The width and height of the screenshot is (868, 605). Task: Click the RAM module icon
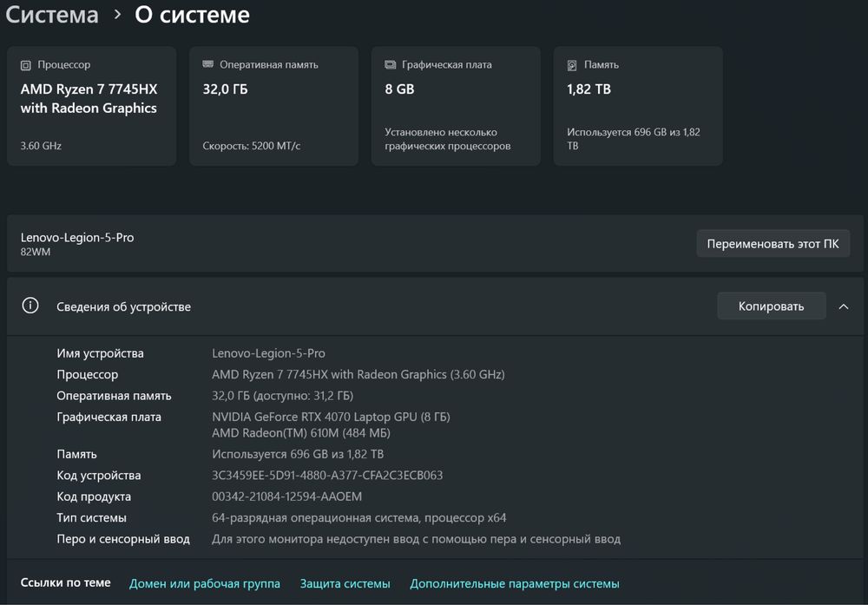pyautogui.click(x=207, y=64)
